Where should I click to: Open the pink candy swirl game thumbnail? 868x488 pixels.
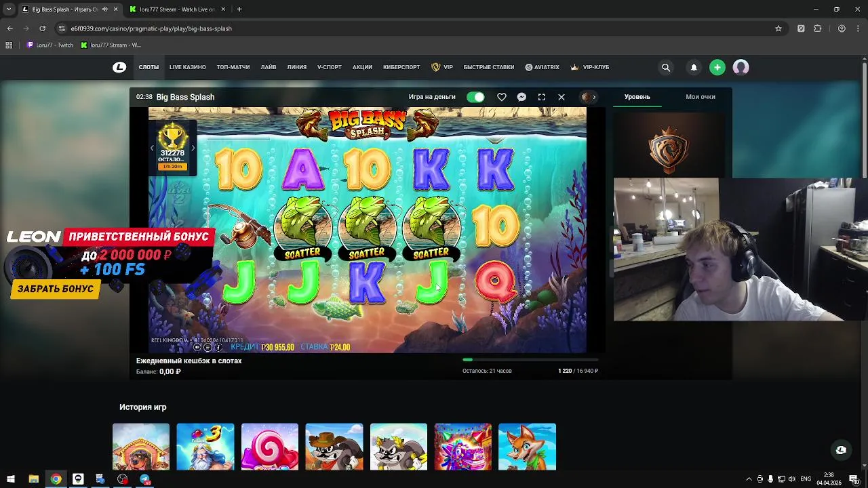[270, 447]
